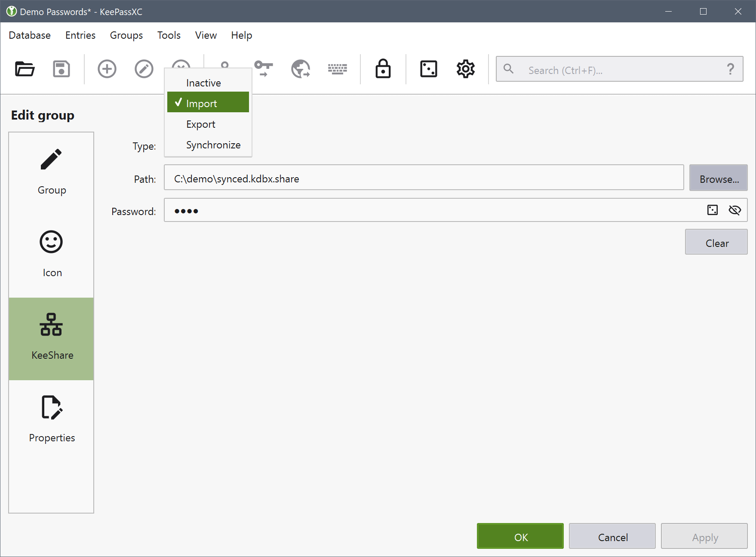Switch to the Properties section
The width and height of the screenshot is (756, 557).
(x=52, y=419)
